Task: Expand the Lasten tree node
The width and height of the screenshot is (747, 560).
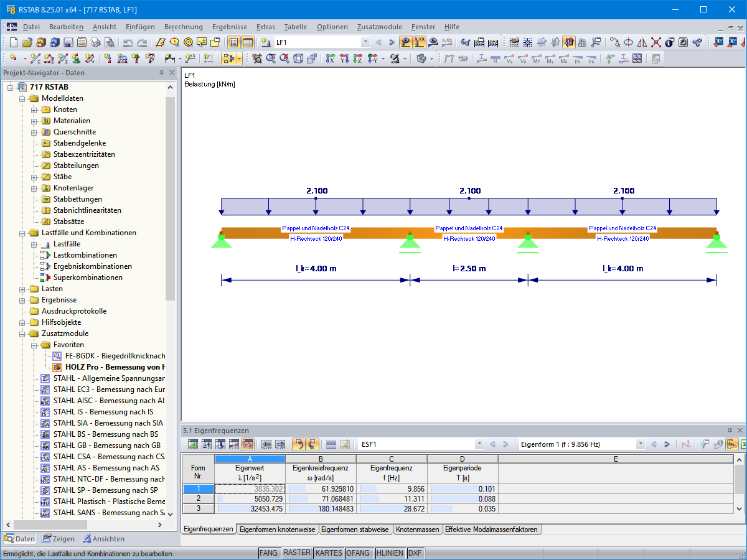Action: tap(22, 289)
